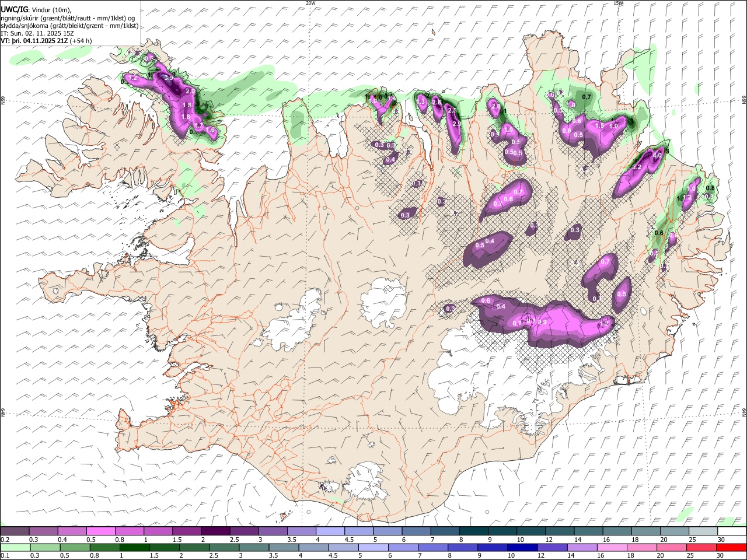Click the '(+54 h)' forecast offset text
Viewport: 747px width, 560px height.
click(x=81, y=41)
